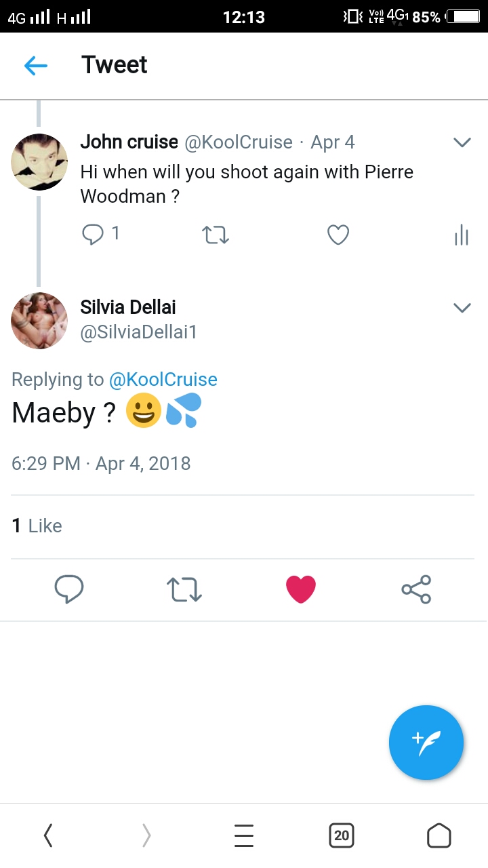This screenshot has width=488, height=868.
Task: View analytics for John cruise's tweet
Action: coord(462,235)
